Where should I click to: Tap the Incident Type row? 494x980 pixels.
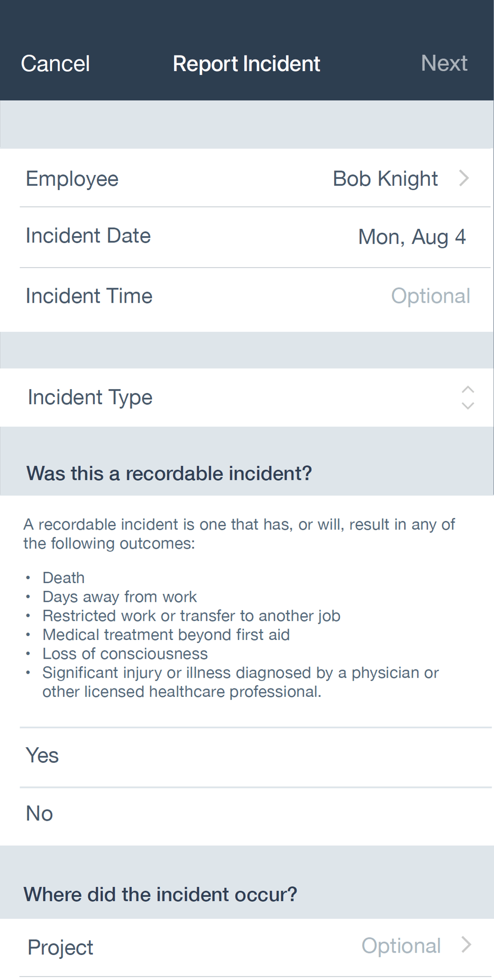pos(90,397)
